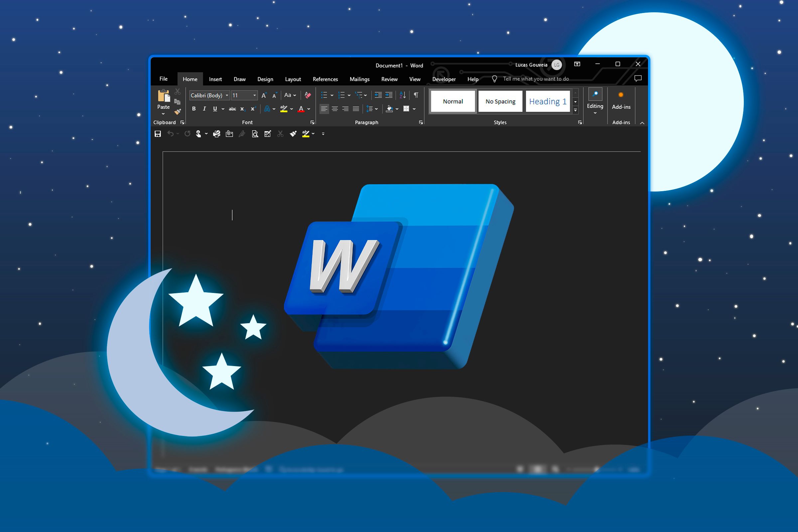
Task: Increase font size with the grow font icon
Action: tap(264, 95)
